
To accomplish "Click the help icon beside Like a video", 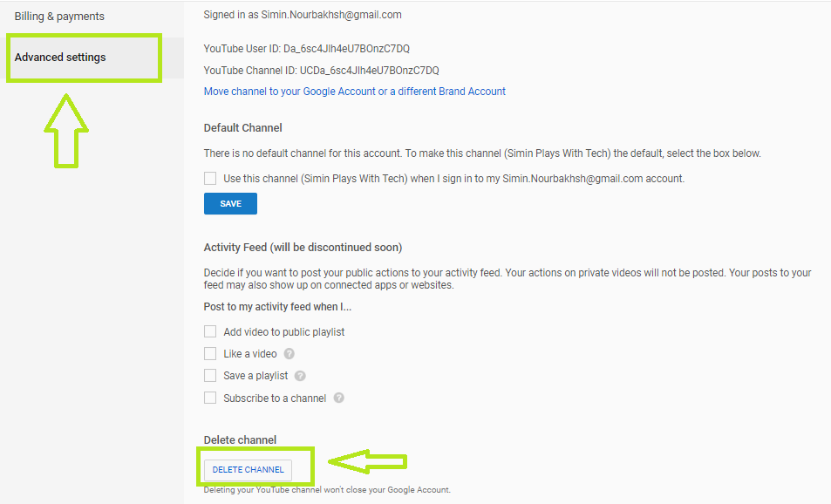I will click(x=289, y=354).
